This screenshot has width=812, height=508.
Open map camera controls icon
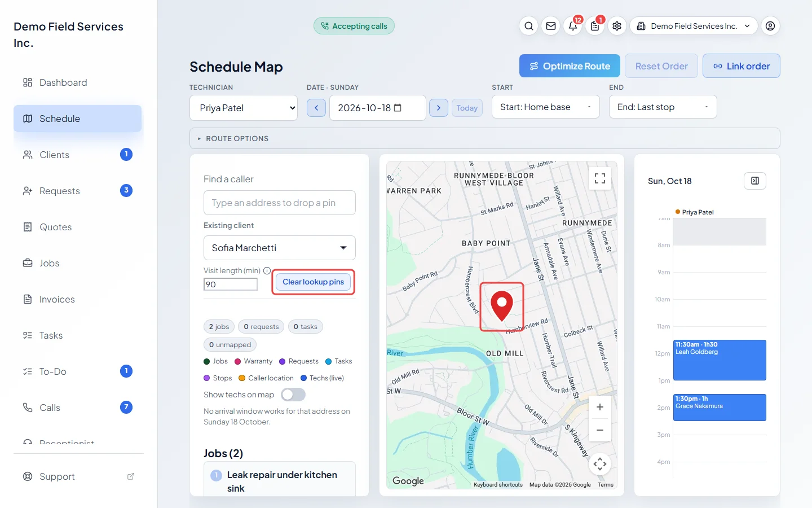600,465
